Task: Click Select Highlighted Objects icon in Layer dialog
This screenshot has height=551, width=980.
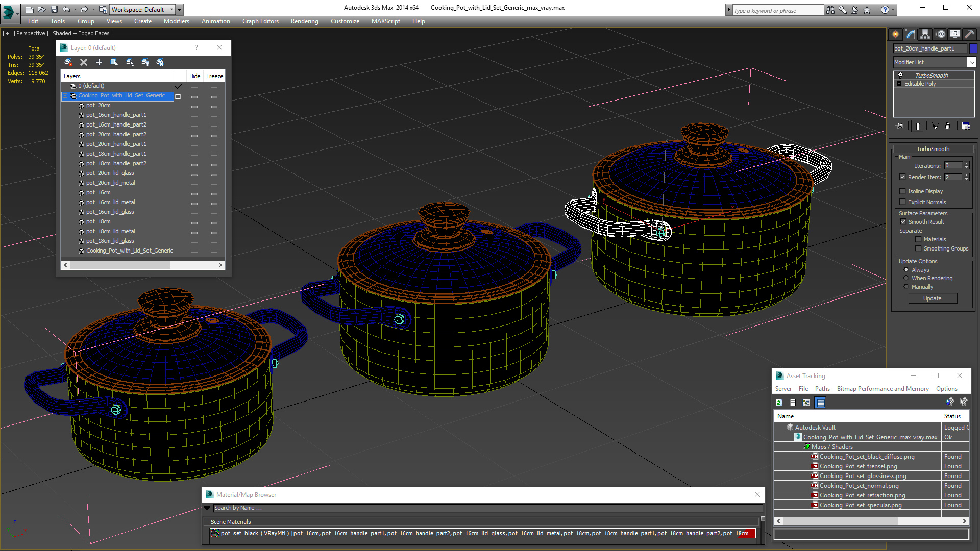Action: pos(114,62)
